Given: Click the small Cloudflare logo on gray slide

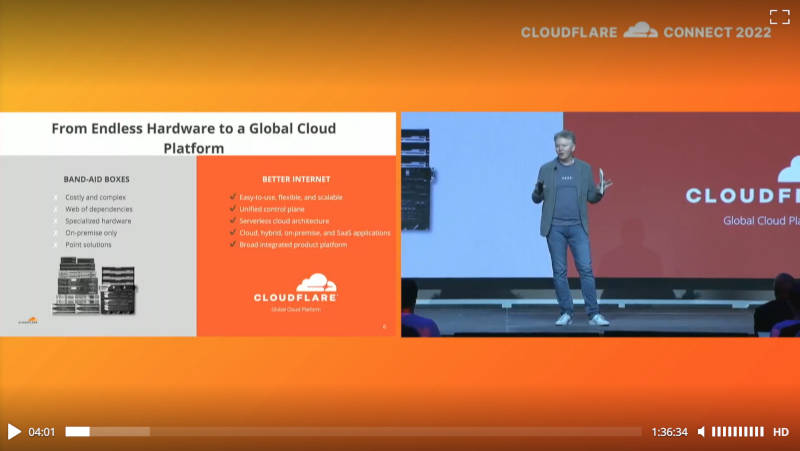Looking at the screenshot, I should [x=28, y=321].
